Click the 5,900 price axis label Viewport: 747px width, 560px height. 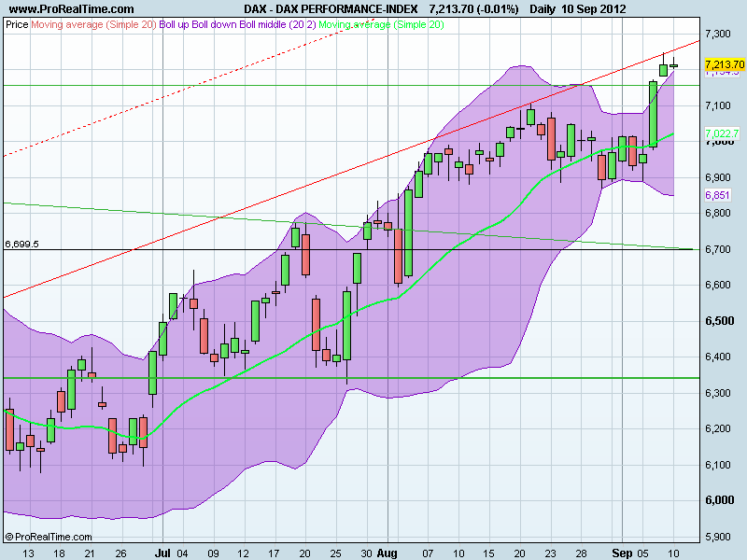(x=717, y=537)
